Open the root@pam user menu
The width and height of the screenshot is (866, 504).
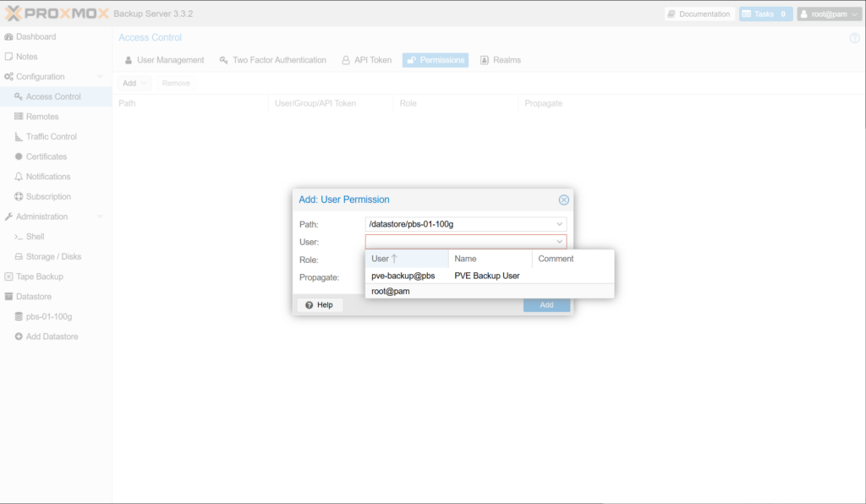pos(829,14)
